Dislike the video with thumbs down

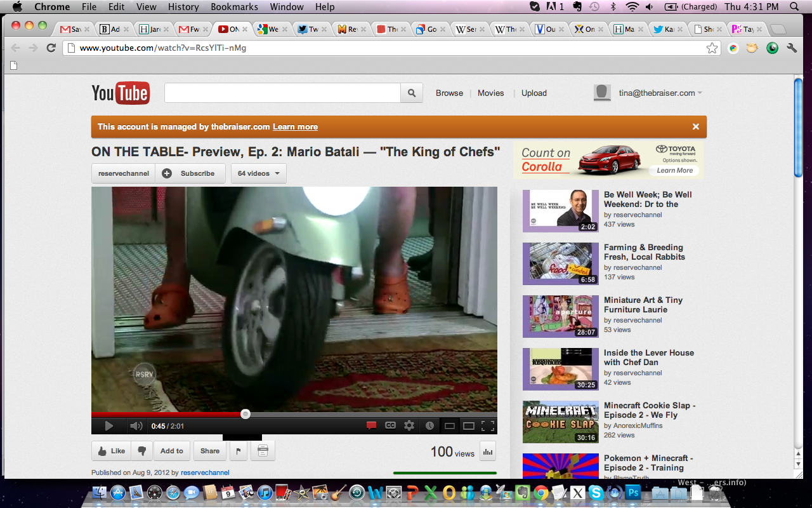pos(142,451)
